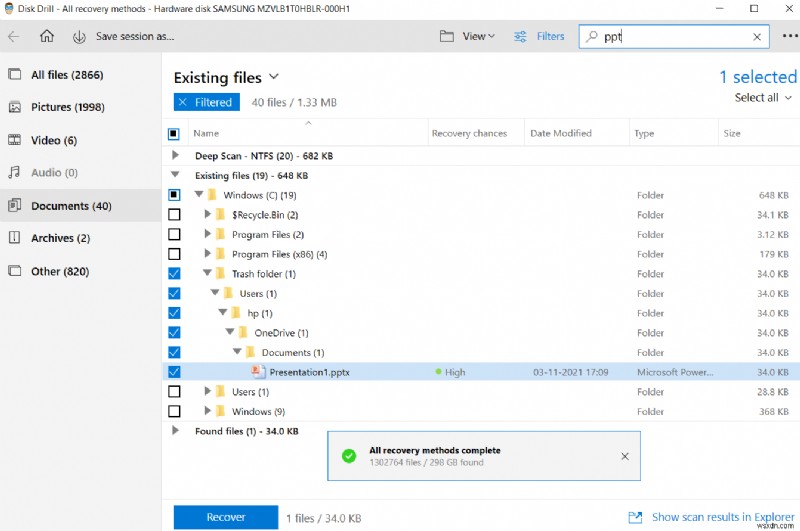Click Show scan results in Explorer link

pos(722,517)
